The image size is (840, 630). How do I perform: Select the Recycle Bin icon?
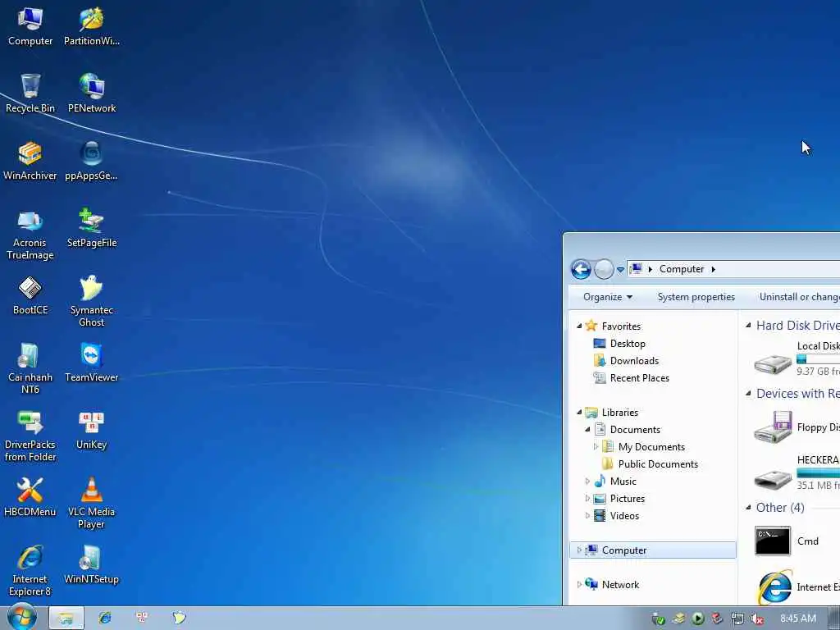point(30,94)
